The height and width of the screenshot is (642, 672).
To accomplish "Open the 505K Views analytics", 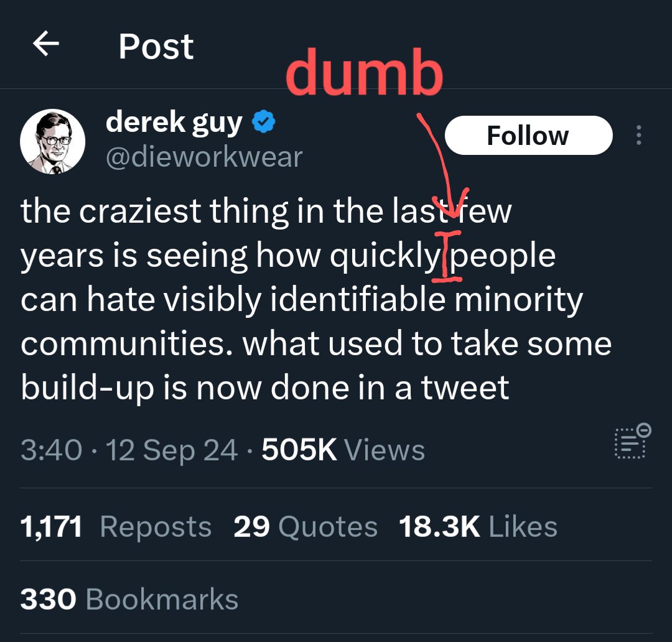I will (343, 450).
